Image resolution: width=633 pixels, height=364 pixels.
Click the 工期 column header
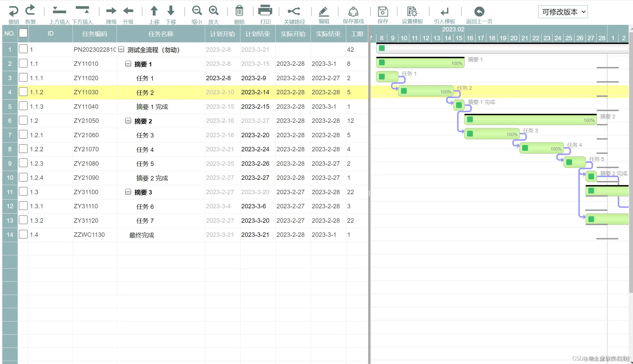(x=357, y=34)
